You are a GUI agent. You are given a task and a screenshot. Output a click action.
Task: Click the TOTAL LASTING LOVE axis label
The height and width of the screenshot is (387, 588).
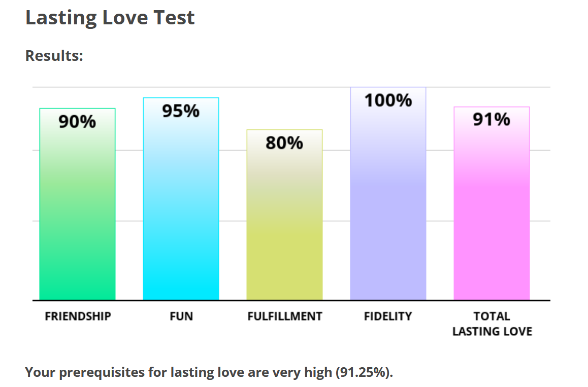coord(492,324)
